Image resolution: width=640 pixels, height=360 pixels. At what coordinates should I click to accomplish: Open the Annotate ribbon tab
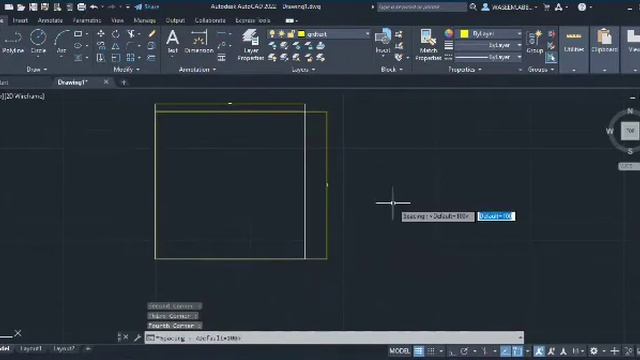pyautogui.click(x=50, y=20)
